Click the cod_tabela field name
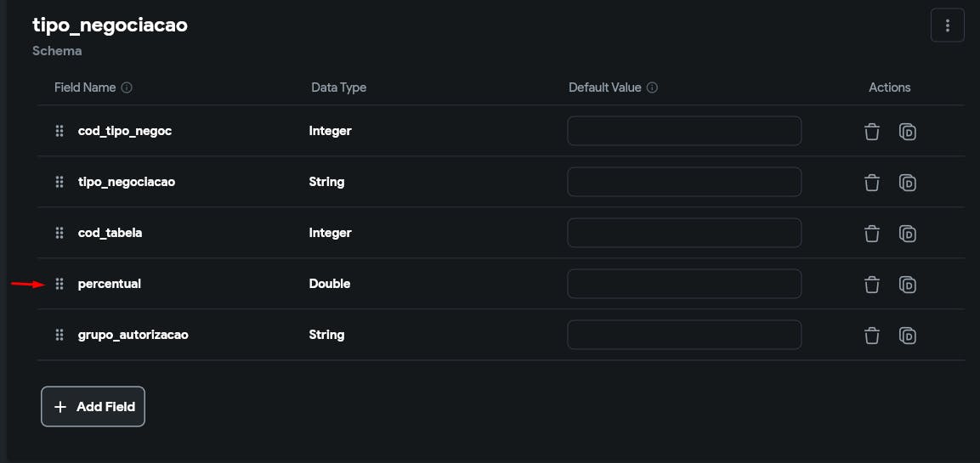980x463 pixels. click(110, 233)
